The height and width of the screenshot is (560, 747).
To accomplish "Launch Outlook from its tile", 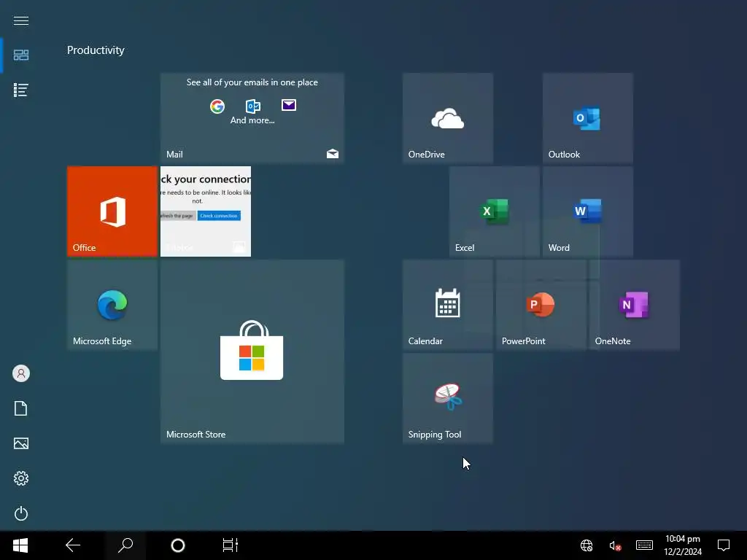I will click(587, 117).
